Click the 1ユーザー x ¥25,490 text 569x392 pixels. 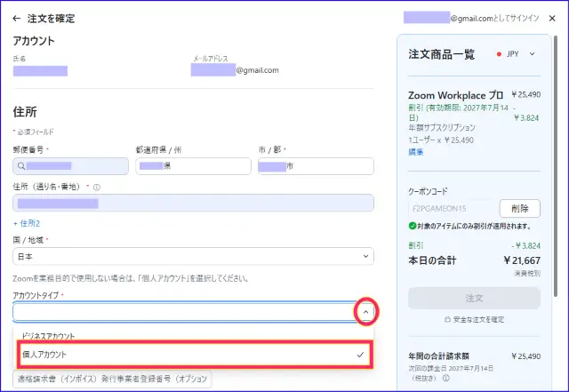point(441,140)
